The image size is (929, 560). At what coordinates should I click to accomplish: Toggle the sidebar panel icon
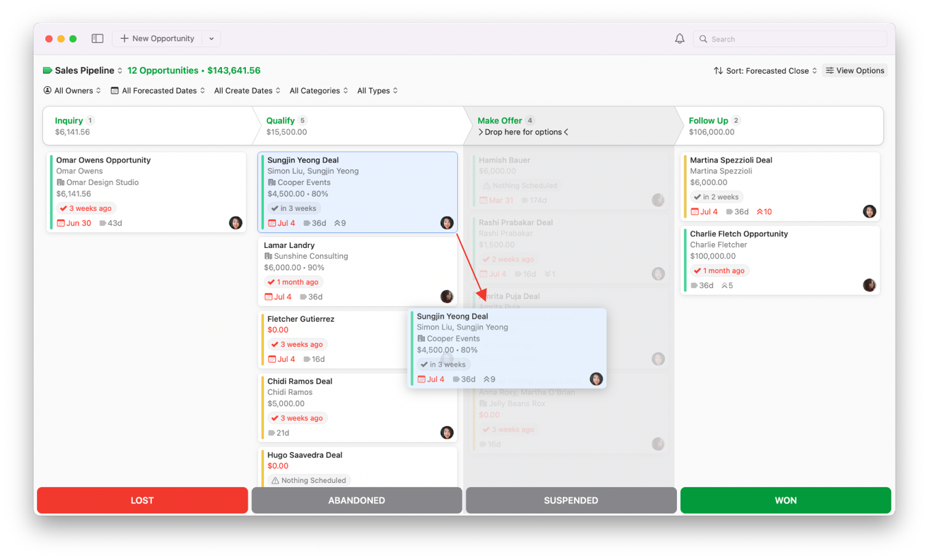pyautogui.click(x=98, y=39)
